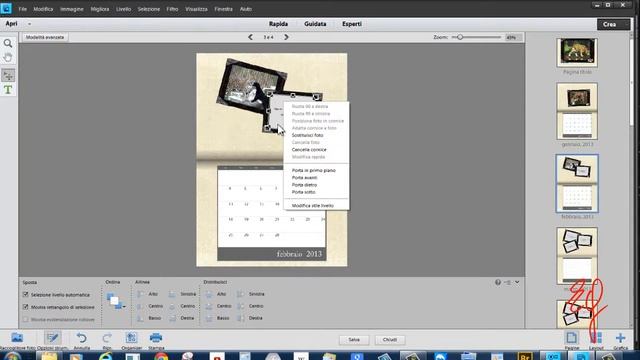Image resolution: width=640 pixels, height=360 pixels.
Task: Open the Filtro menu
Action: pos(172,9)
